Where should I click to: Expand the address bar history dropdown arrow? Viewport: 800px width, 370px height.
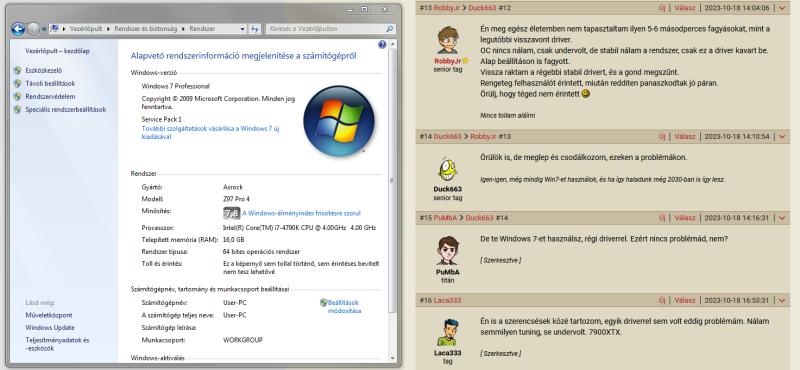coord(242,29)
